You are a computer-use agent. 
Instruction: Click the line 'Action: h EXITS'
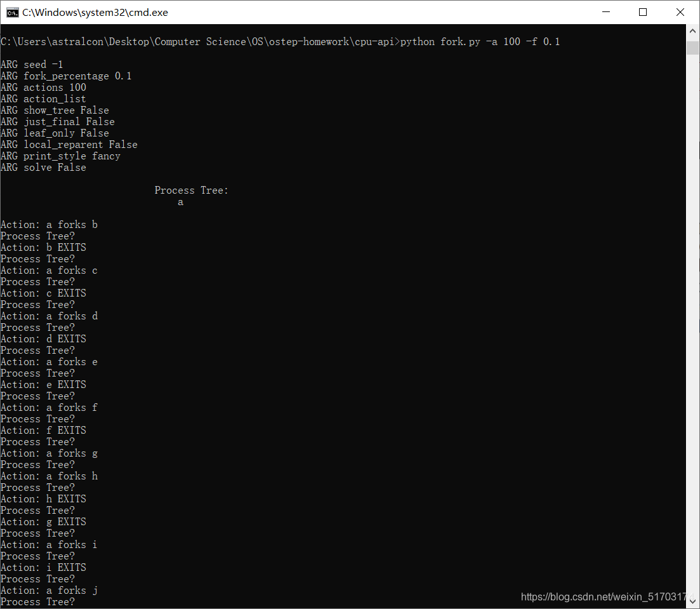click(x=43, y=499)
